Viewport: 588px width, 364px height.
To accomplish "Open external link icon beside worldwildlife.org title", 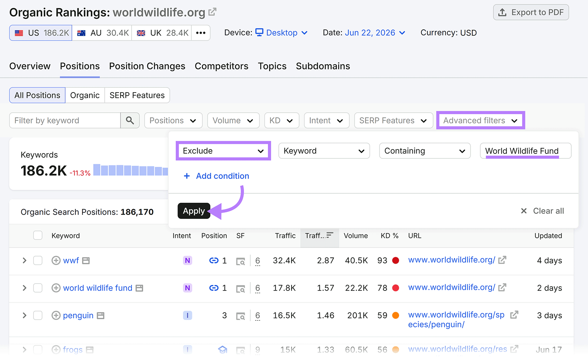I will pyautogui.click(x=212, y=12).
